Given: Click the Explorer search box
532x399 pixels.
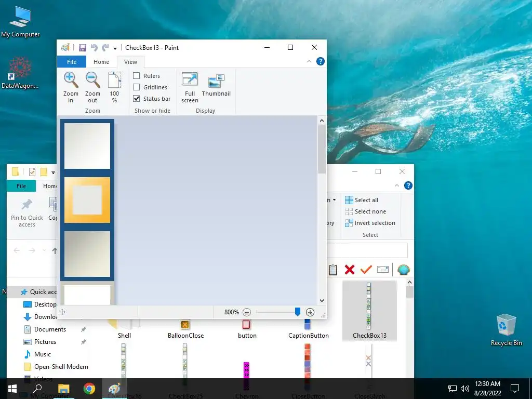Looking at the screenshot, I should tap(367, 251).
